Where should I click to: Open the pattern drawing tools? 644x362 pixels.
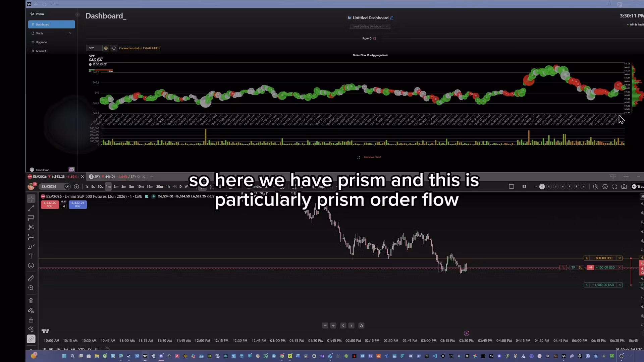31,227
